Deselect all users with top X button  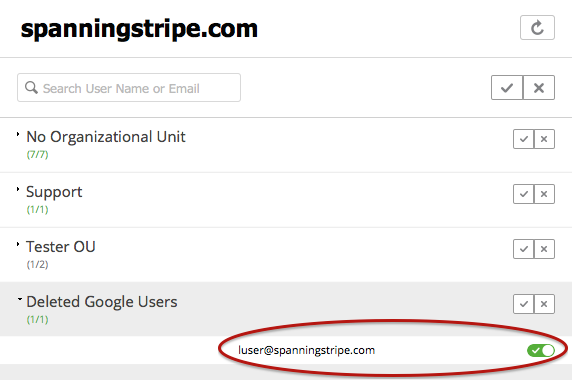[539, 88]
